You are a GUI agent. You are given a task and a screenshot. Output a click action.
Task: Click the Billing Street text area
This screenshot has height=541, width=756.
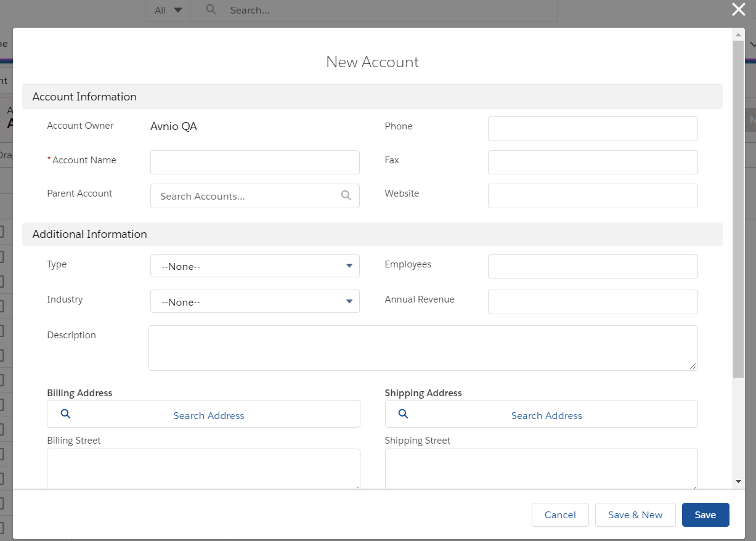tap(203, 468)
